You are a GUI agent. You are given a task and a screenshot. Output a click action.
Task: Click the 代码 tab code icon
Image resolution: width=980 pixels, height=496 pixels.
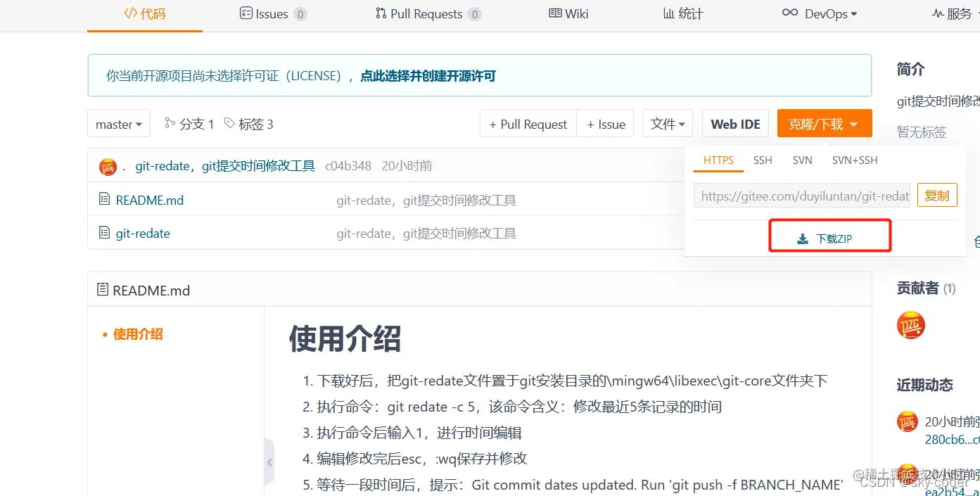[x=131, y=13]
